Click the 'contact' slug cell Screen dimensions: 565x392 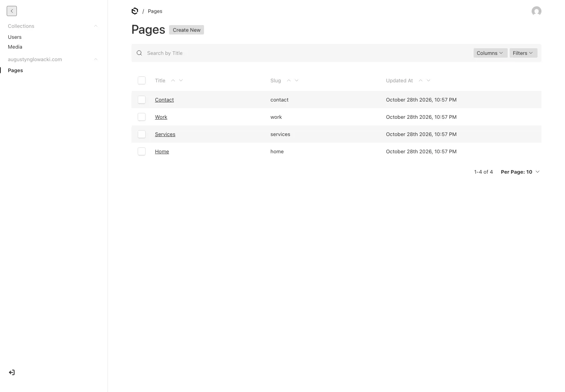coord(279,100)
